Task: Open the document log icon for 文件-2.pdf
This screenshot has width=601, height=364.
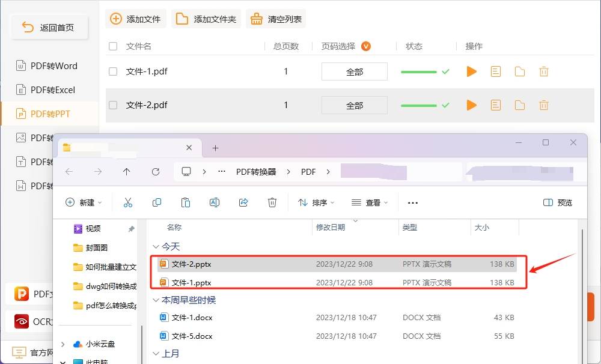Action: coord(495,105)
